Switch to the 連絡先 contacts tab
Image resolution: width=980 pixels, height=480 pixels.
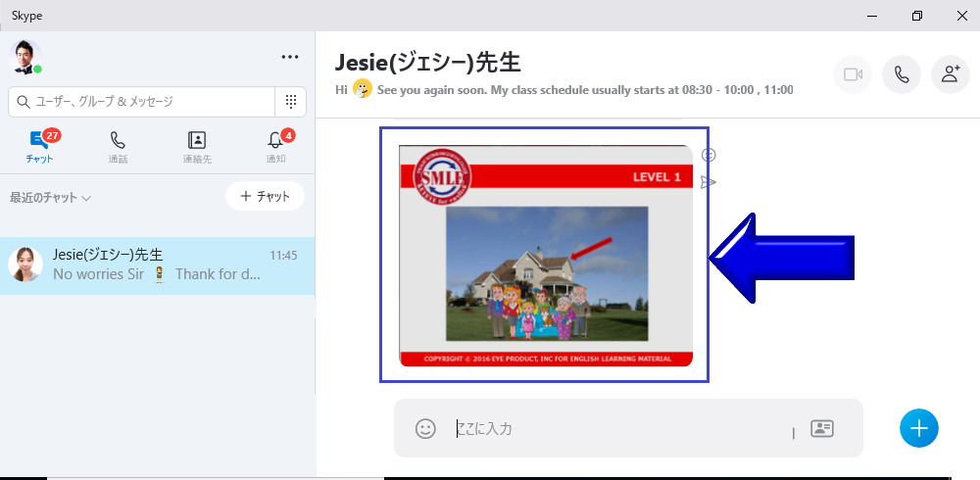point(197,147)
